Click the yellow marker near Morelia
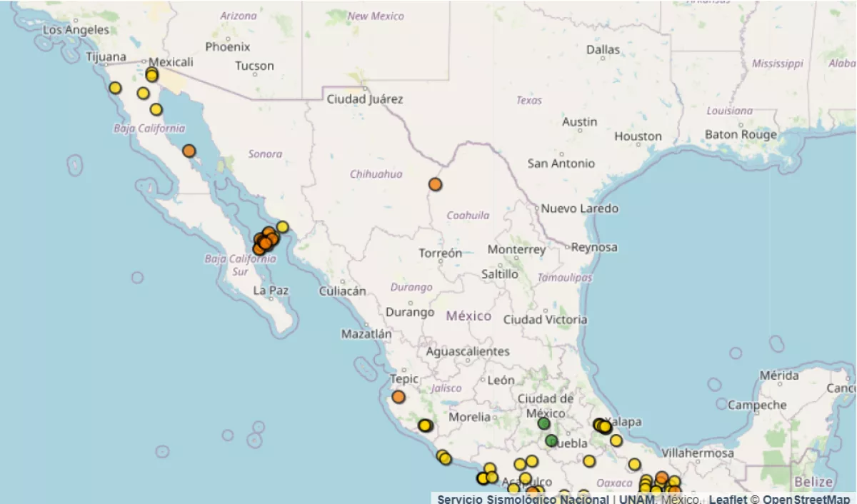Screen dimensions: 857x504 click(424, 425)
